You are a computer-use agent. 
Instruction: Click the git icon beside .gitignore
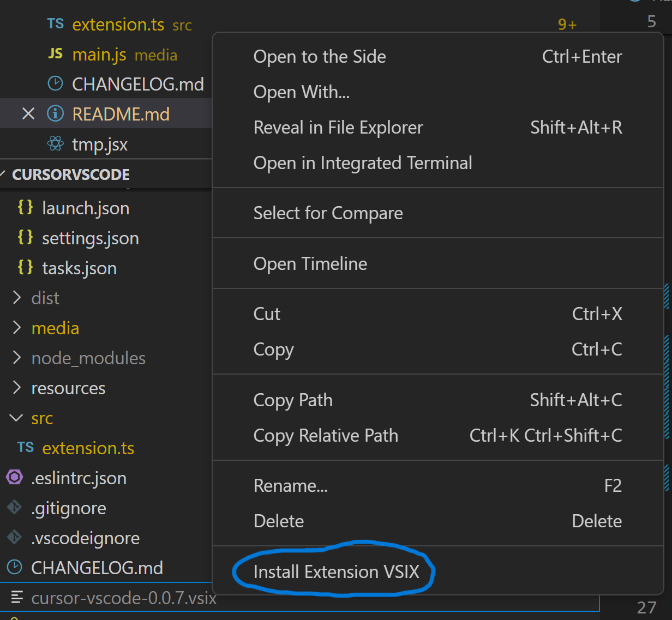[14, 507]
